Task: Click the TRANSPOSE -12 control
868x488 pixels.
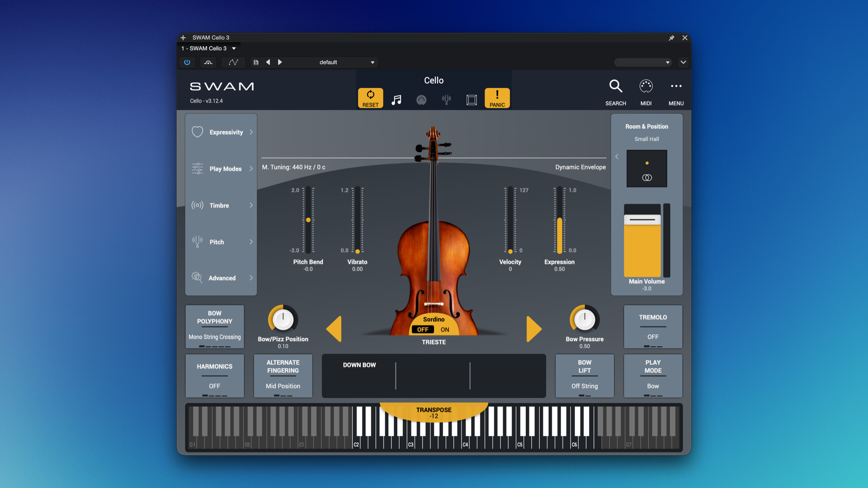Action: click(x=434, y=413)
